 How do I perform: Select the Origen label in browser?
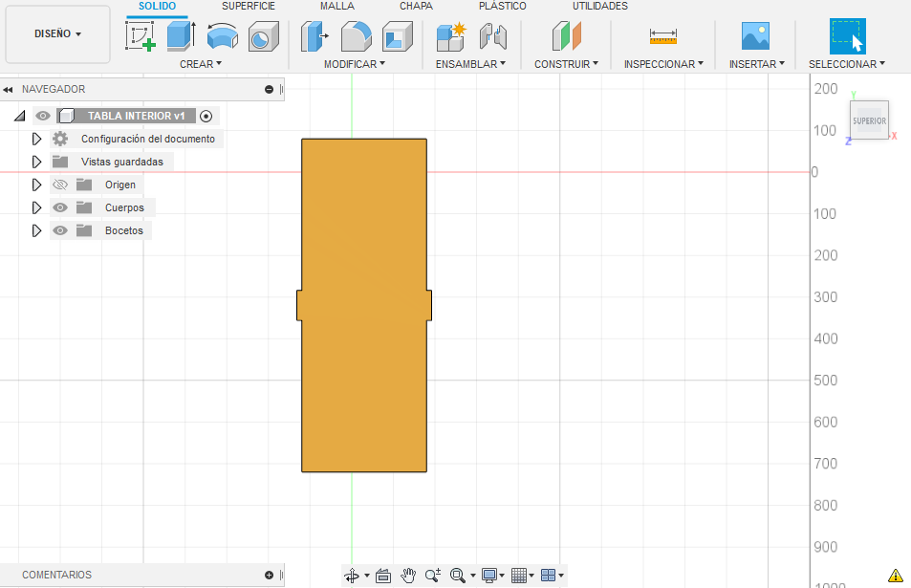[x=120, y=185]
